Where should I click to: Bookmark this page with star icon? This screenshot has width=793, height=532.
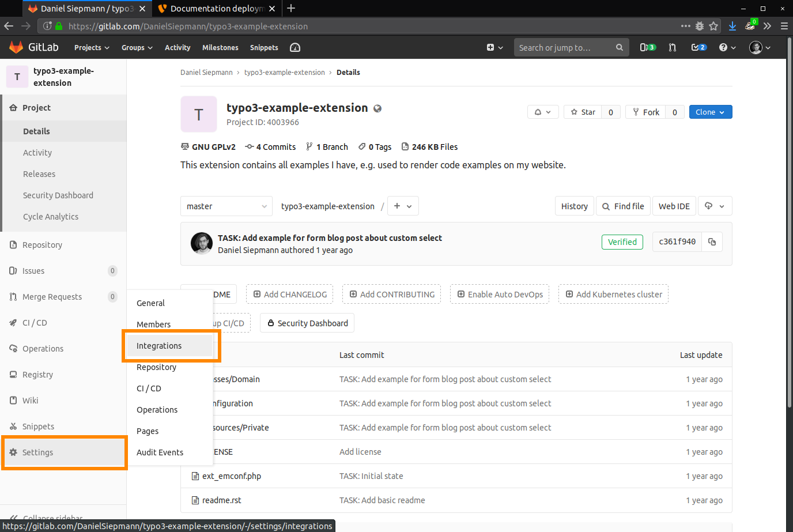click(713, 26)
